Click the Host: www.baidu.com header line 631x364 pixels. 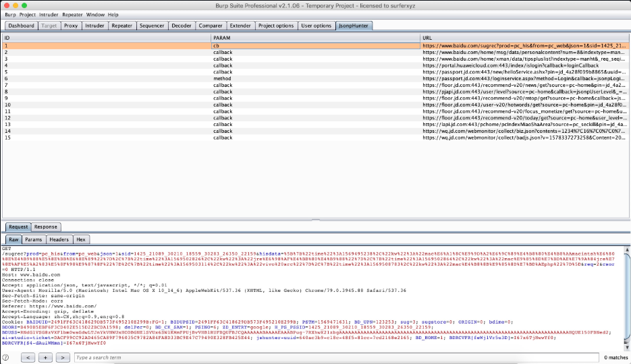31,274
